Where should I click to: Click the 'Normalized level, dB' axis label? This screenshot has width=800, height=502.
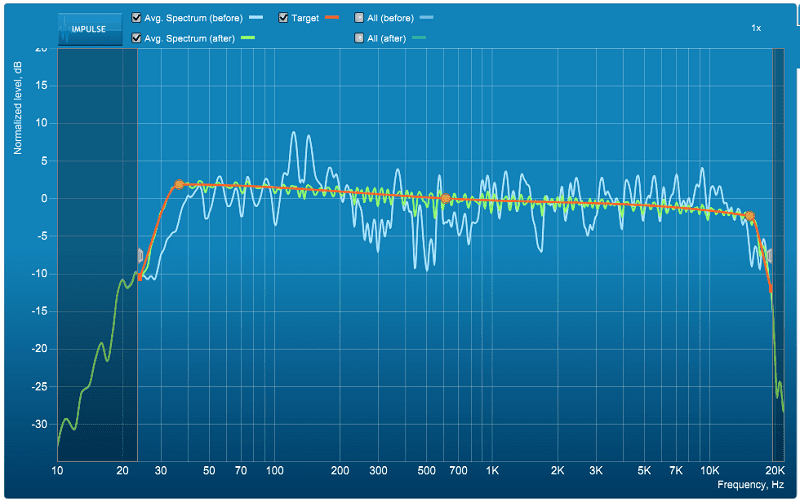tap(18, 108)
